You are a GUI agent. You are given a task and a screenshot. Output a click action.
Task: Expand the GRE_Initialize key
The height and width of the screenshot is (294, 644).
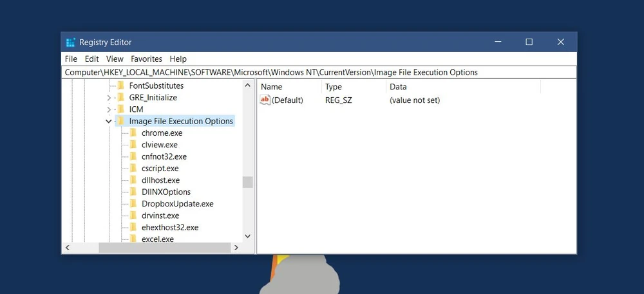click(108, 98)
